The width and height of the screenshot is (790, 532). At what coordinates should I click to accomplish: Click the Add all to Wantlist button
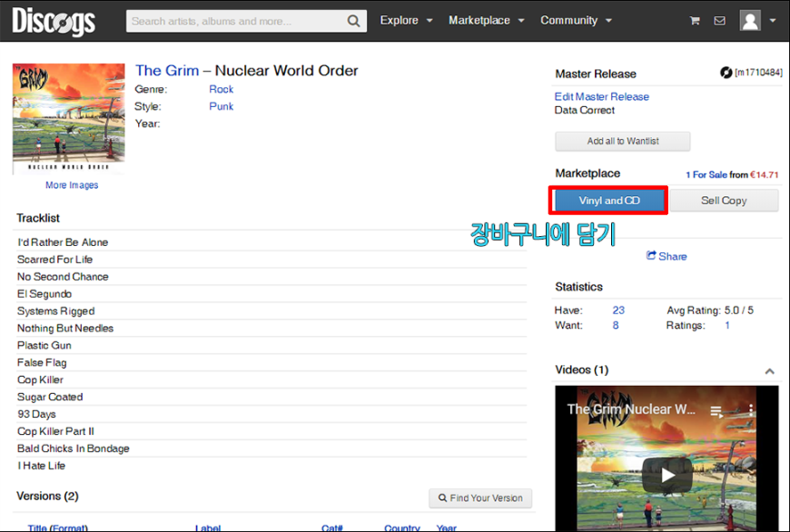pyautogui.click(x=623, y=141)
